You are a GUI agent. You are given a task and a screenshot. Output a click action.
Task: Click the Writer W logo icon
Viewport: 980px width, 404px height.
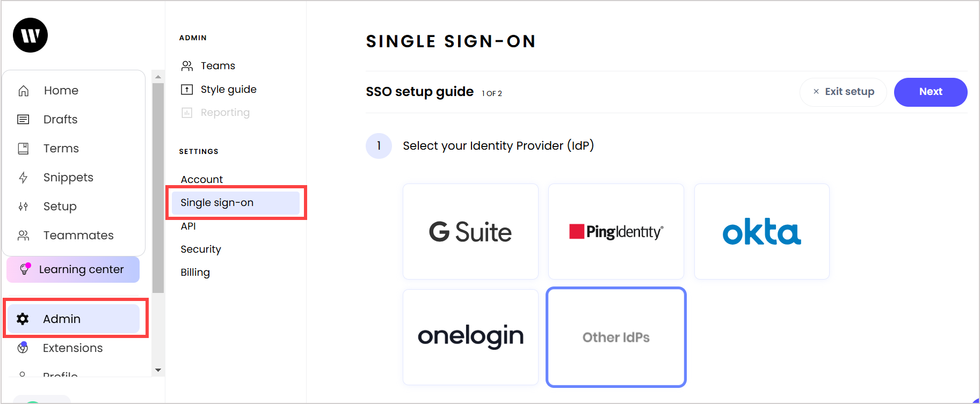30,35
